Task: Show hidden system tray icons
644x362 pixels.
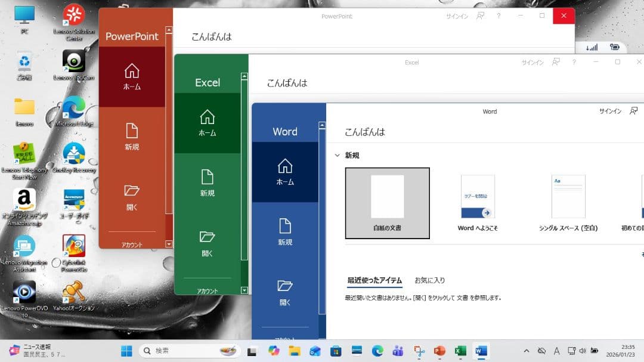Action: [x=527, y=351]
